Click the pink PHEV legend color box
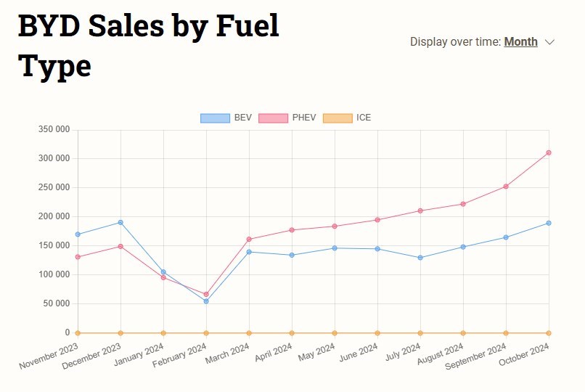Screen dimensions: 585x392 pyautogui.click(x=273, y=118)
